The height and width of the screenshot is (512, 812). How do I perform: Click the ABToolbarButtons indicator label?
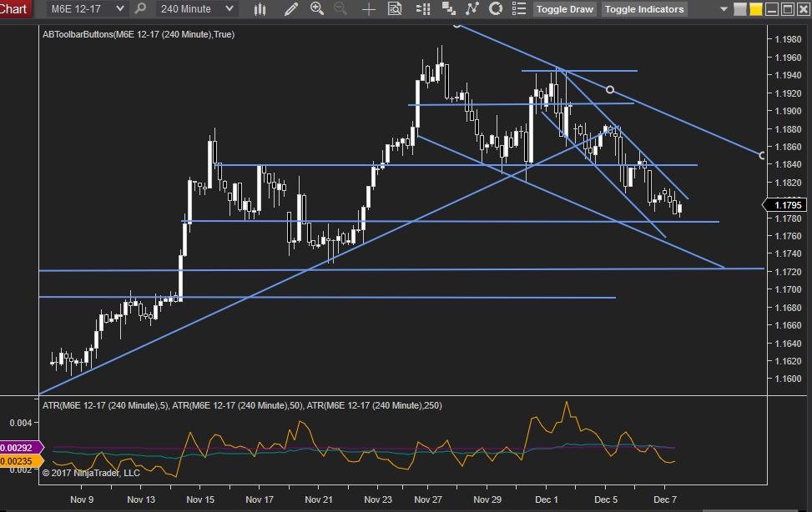pos(139,35)
